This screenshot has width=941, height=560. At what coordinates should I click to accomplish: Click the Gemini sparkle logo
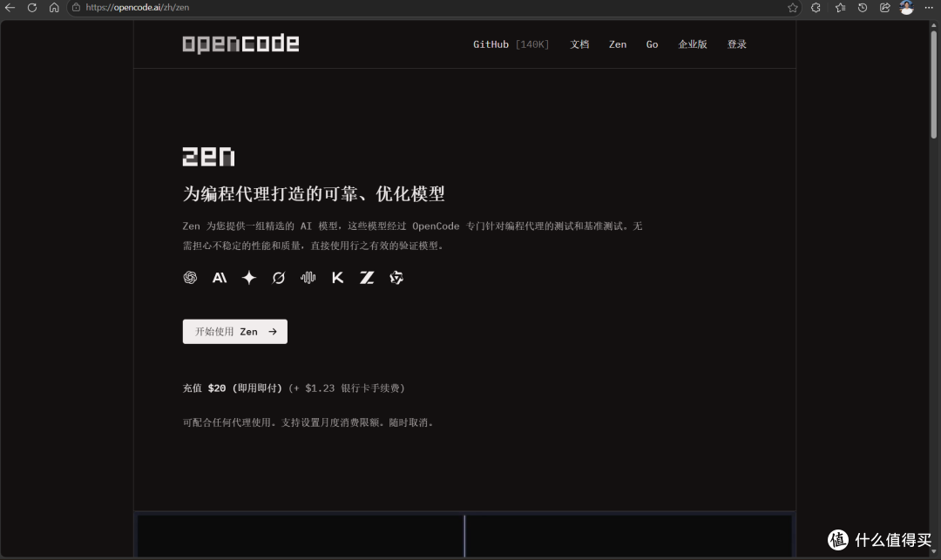[249, 278]
